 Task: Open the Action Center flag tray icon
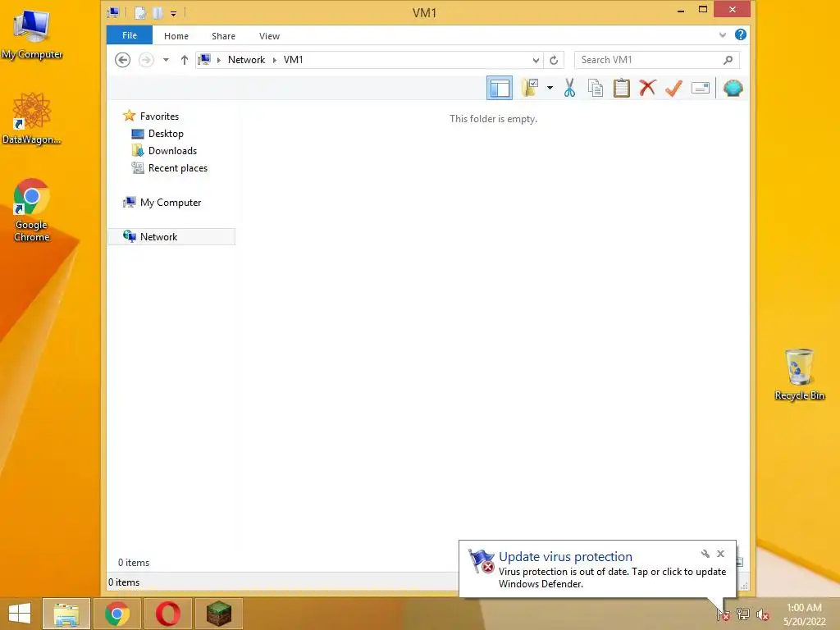pos(724,614)
